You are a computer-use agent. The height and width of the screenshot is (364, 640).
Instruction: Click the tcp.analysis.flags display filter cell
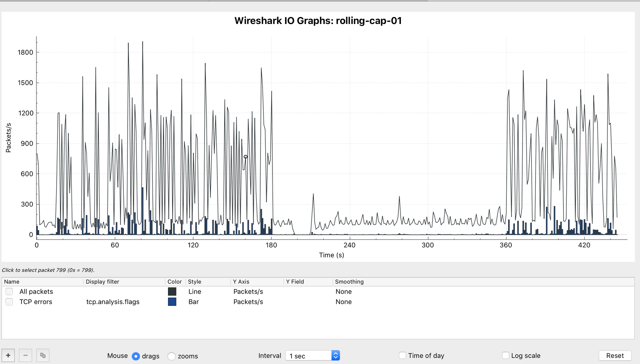pyautogui.click(x=113, y=302)
